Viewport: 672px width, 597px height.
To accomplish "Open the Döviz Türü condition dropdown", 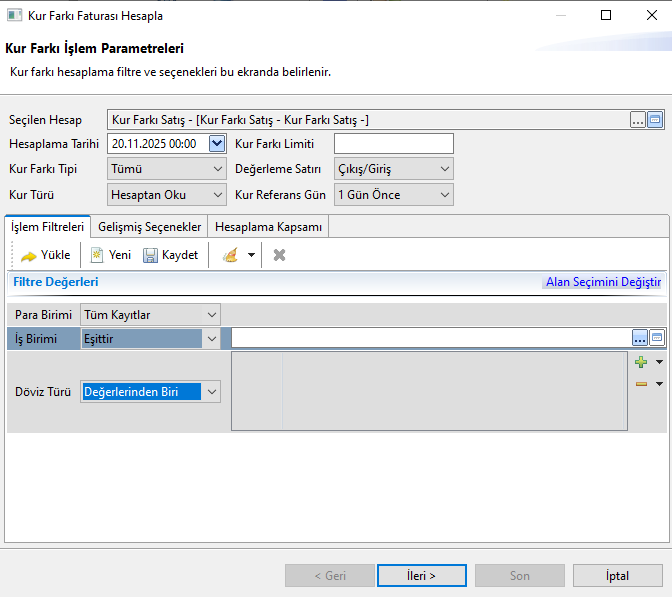I will (210, 392).
